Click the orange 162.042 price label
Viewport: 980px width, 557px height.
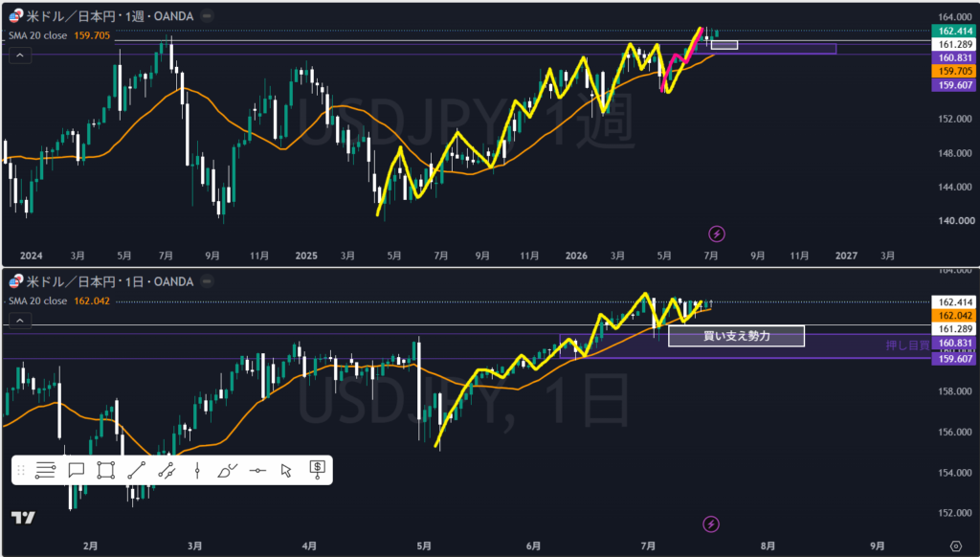pos(954,316)
